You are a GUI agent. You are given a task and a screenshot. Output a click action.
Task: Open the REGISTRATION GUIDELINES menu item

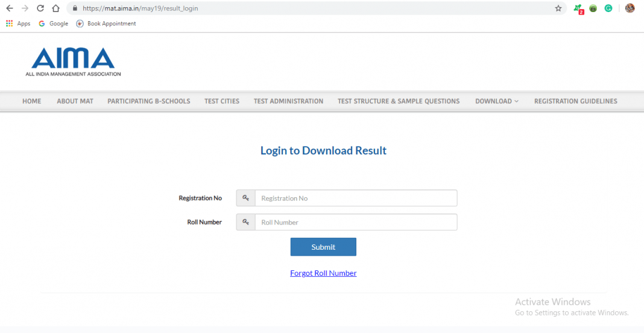pos(575,101)
